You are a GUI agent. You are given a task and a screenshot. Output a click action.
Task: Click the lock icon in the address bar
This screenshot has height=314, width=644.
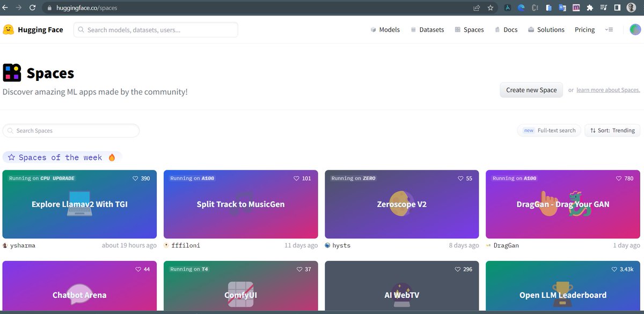(49, 8)
